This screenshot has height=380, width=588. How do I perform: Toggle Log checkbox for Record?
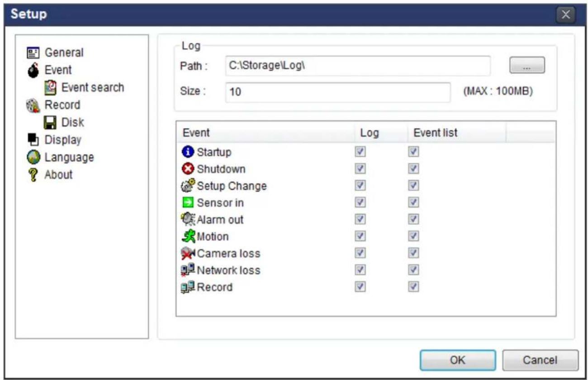tap(360, 287)
